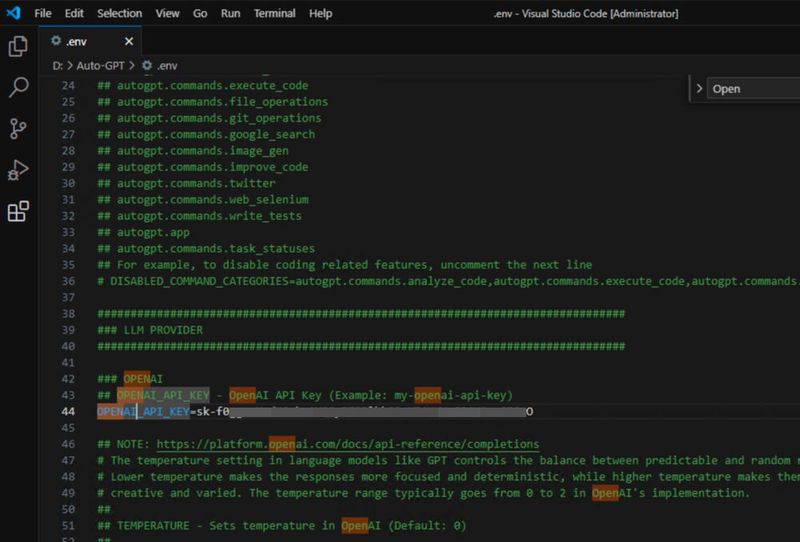The height and width of the screenshot is (542, 800).
Task: Click 'autogpt.commands.task_statuses' on line 34
Action: tap(216, 248)
